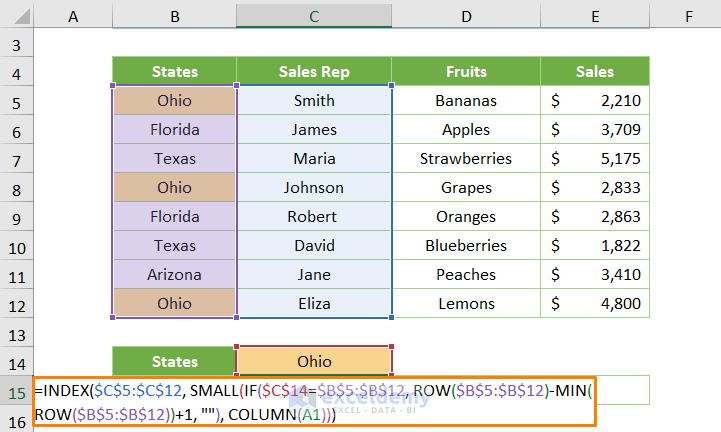Image resolution: width=721 pixels, height=432 pixels.
Task: Click the Blueberries cell
Action: [x=466, y=246]
